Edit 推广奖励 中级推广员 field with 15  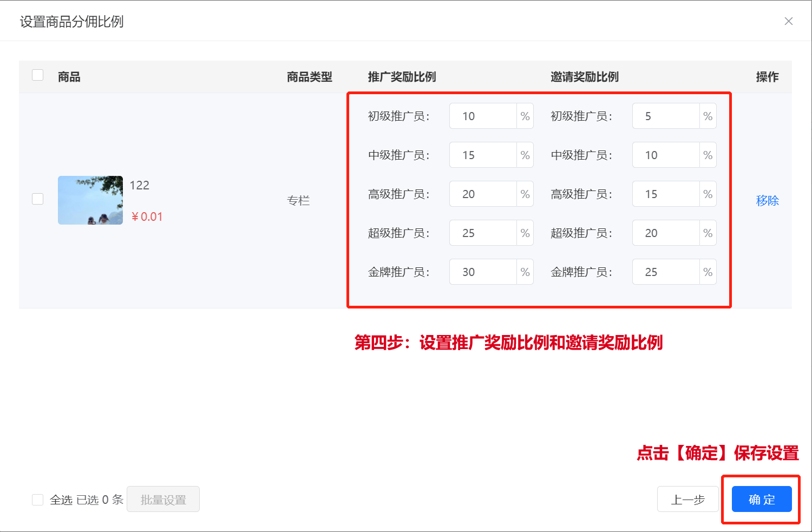[483, 155]
